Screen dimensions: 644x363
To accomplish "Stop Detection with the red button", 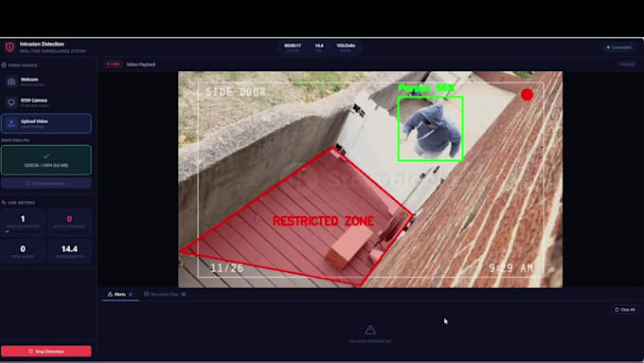I will point(46,351).
